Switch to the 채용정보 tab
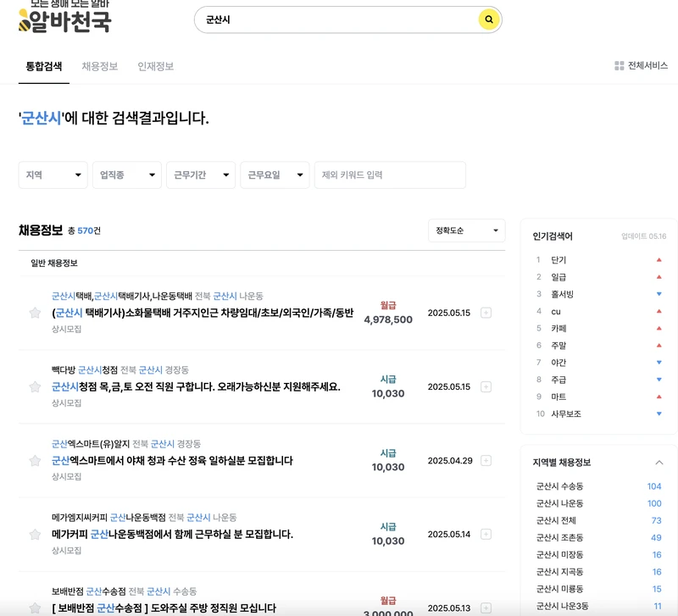This screenshot has height=616, width=678. (100, 66)
